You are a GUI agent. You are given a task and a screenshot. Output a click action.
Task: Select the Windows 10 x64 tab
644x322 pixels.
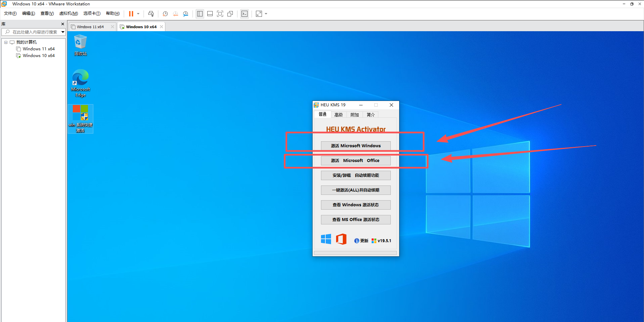(x=141, y=27)
